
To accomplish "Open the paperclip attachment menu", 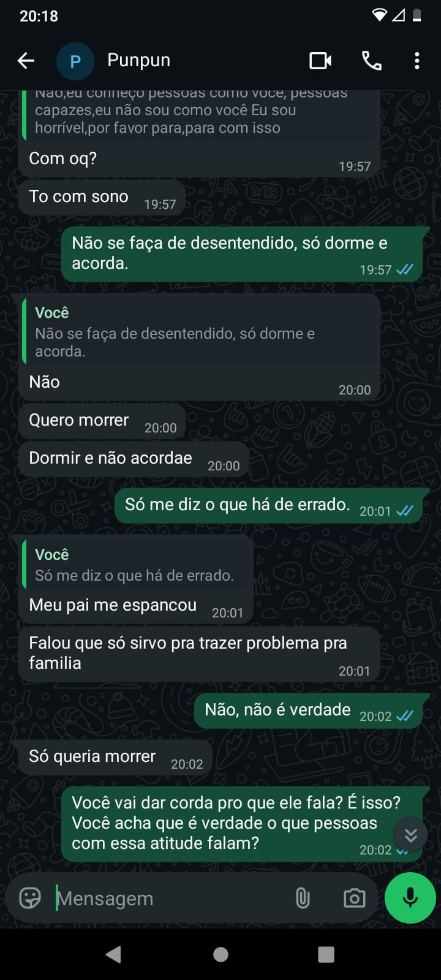I will 303,898.
